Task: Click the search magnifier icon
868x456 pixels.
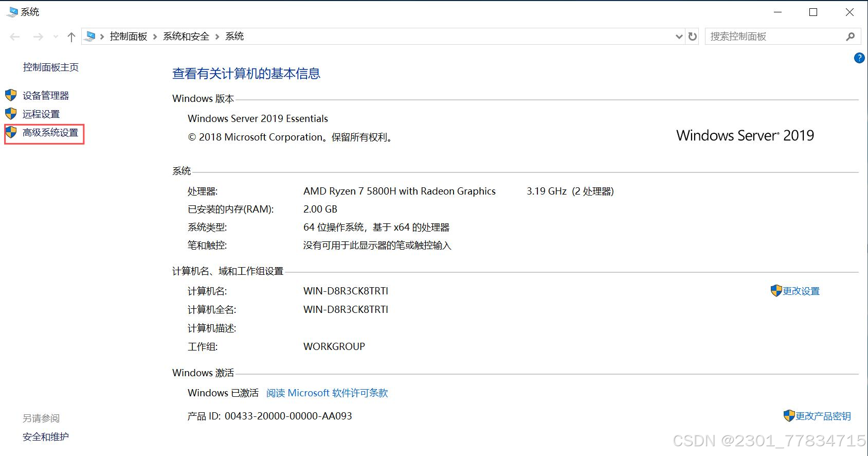Action: (x=851, y=37)
